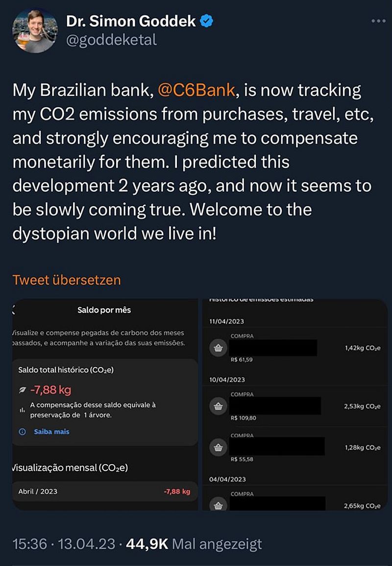Viewport: 392px width, 566px height.
Task: Click the basket icon for R$ 61,59 purchase
Action: point(218,348)
